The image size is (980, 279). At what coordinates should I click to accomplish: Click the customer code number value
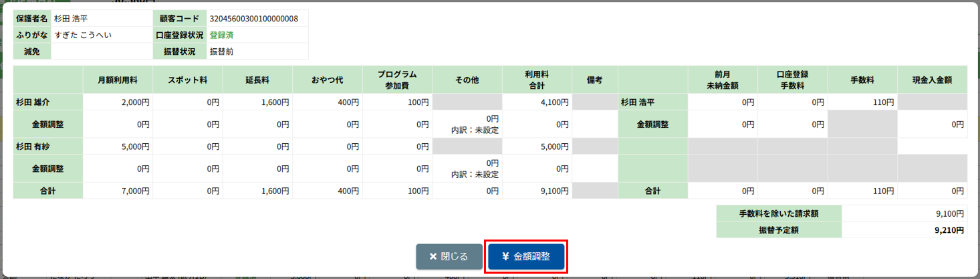[253, 18]
